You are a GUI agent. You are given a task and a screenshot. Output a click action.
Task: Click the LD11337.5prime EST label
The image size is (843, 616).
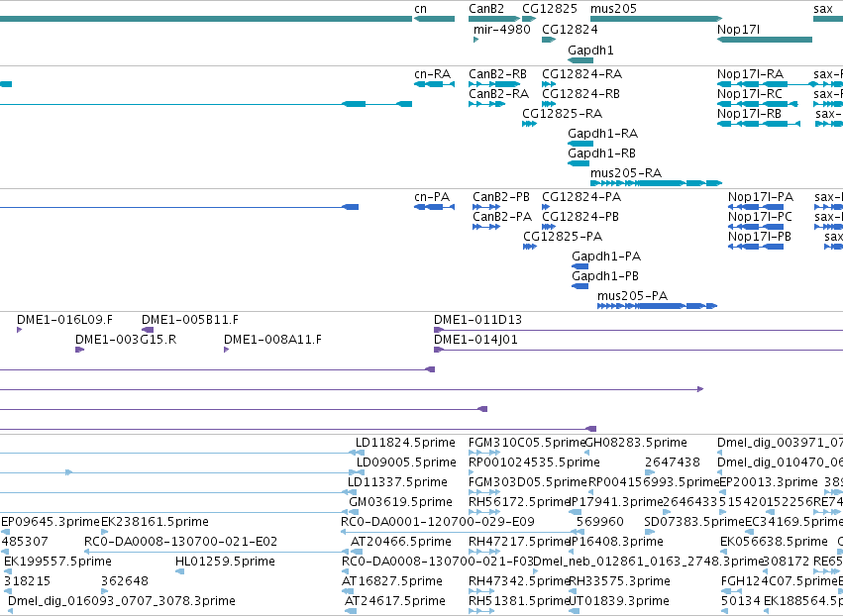[x=397, y=482]
